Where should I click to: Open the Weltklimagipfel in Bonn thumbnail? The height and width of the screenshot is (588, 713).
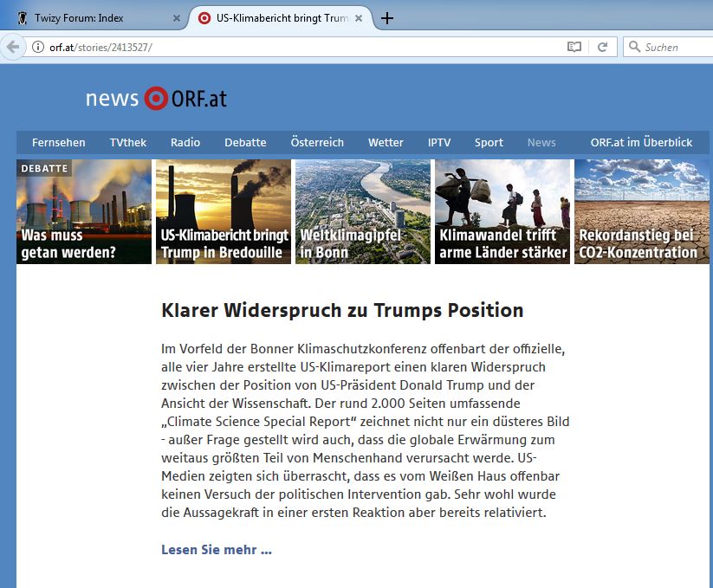point(362,211)
